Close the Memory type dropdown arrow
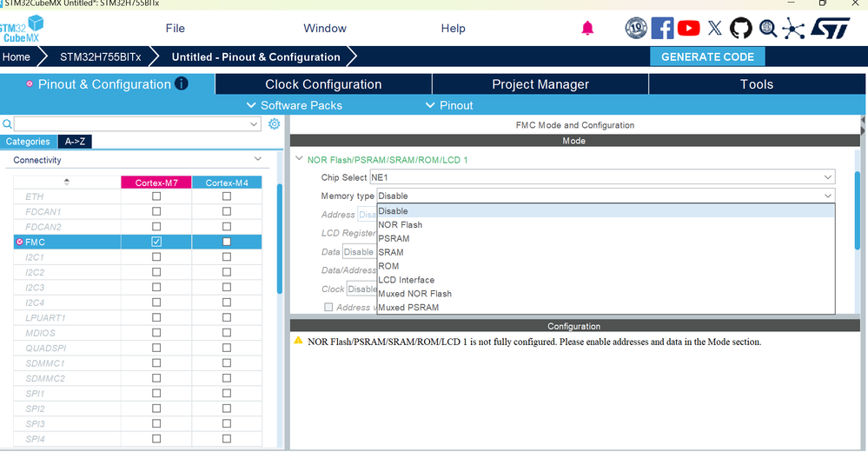 (827, 196)
